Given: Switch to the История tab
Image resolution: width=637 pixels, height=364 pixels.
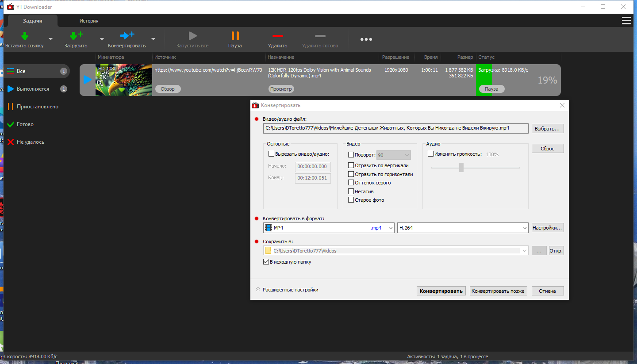Looking at the screenshot, I should tap(89, 21).
